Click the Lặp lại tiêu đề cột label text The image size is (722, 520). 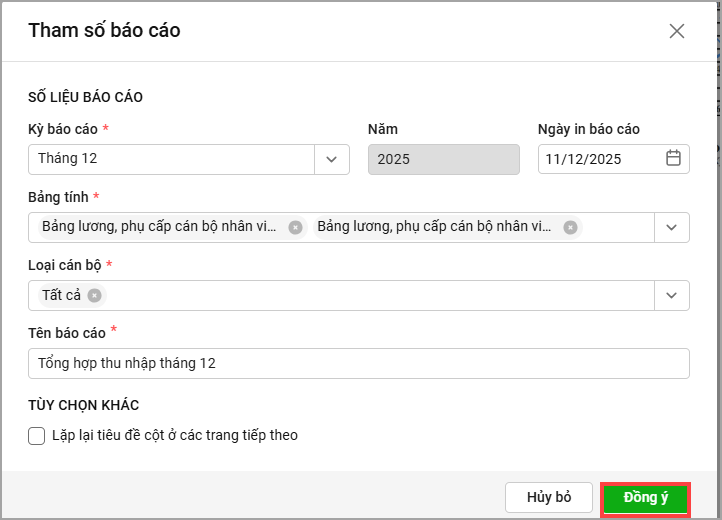175,435
